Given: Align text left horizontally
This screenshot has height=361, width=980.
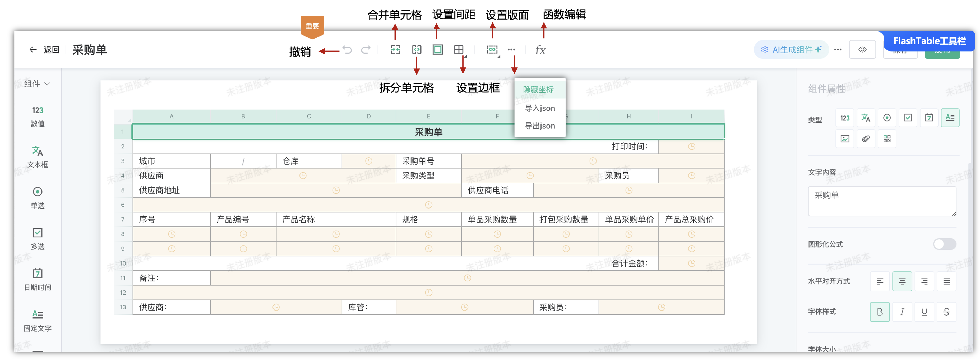Looking at the screenshot, I should point(880,281).
